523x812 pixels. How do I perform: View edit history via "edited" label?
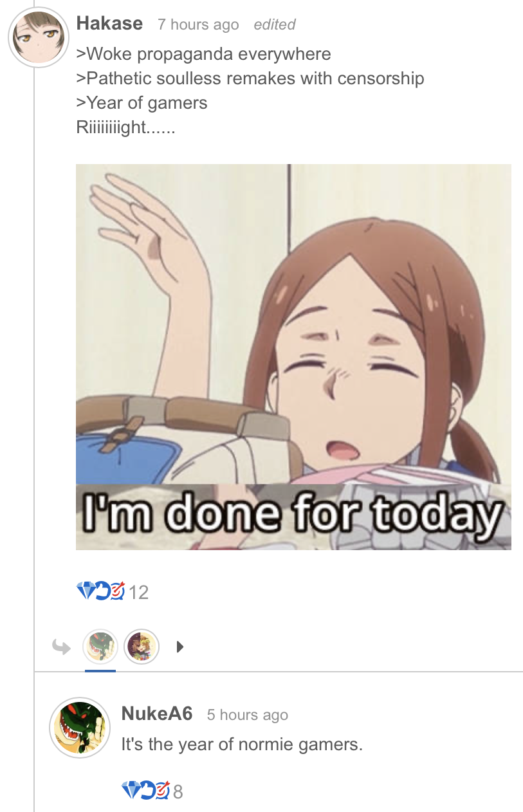click(x=274, y=25)
